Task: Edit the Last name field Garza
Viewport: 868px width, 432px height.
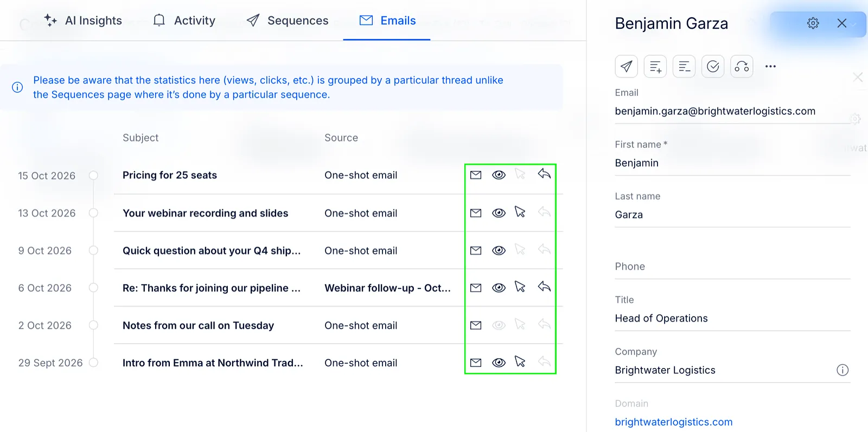Action: coord(732,215)
